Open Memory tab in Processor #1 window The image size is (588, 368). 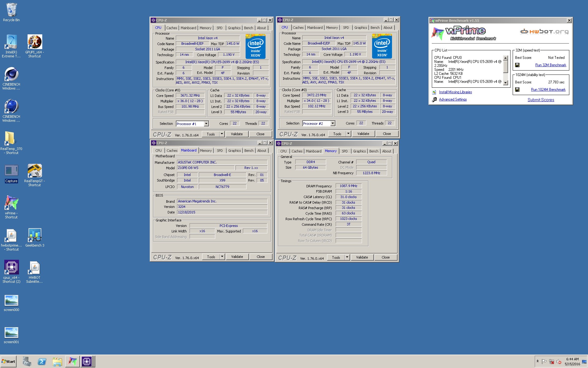(205, 28)
